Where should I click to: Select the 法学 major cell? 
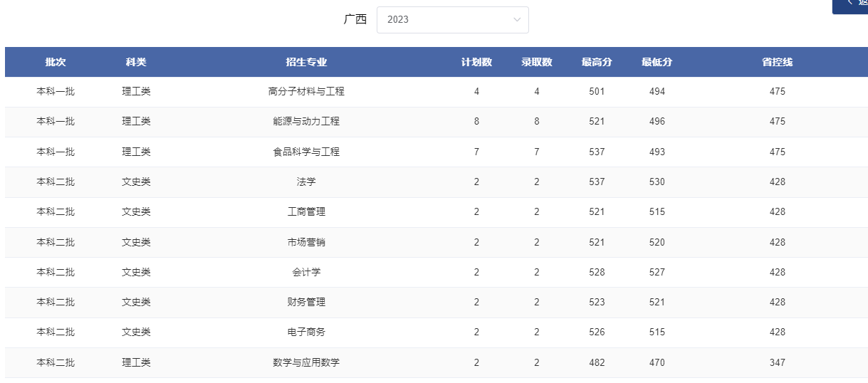[x=306, y=182]
